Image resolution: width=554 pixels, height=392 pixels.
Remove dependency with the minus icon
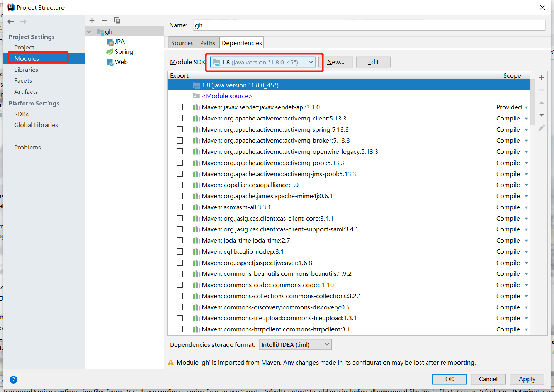tap(542, 90)
